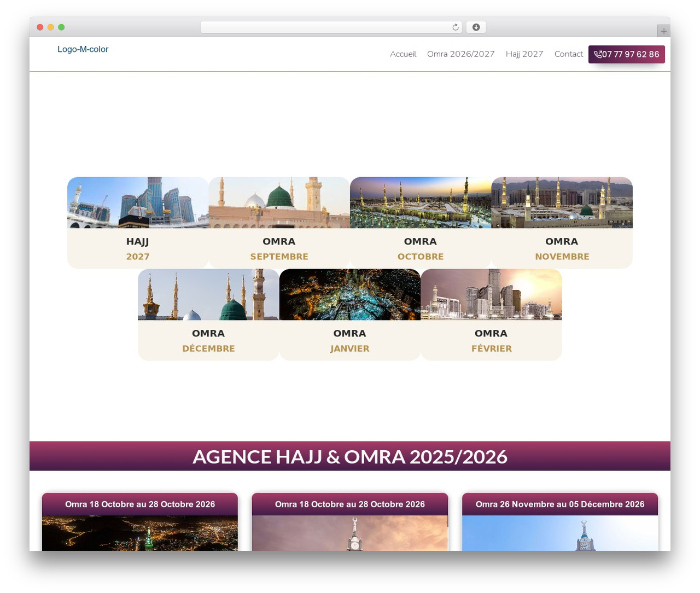Open the Omra Octobre card image
Viewport: 700px width, 593px height.
tap(421, 202)
